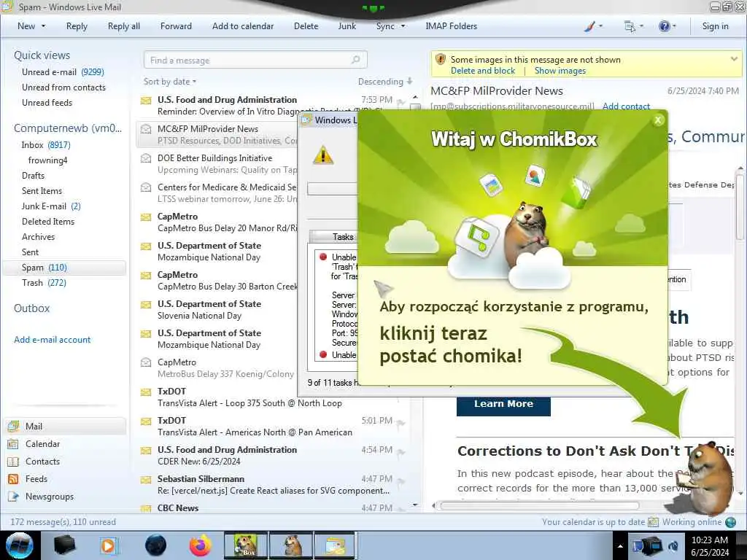
Task: Click Add to calendar
Action: click(243, 26)
